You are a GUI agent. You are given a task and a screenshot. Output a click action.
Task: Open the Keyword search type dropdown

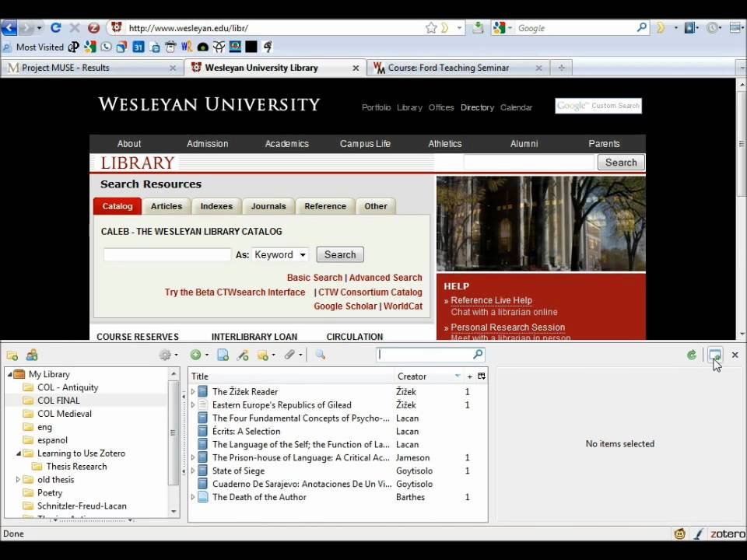280,255
